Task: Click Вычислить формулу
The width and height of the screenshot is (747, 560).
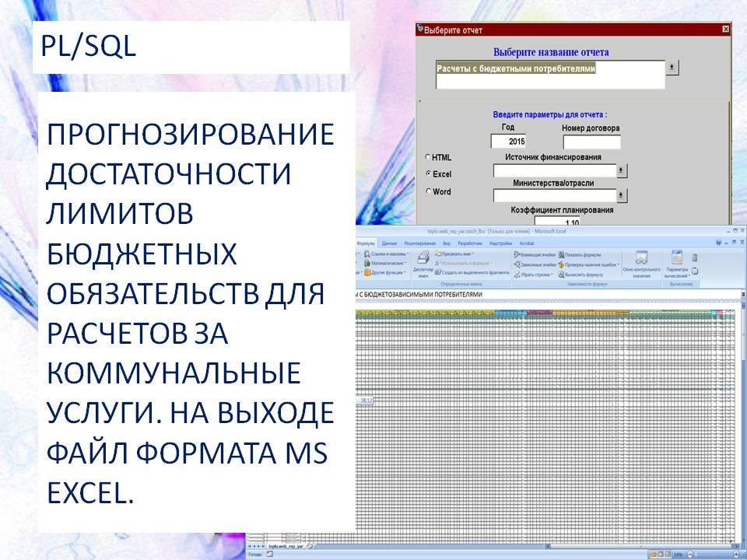Action: pyautogui.click(x=580, y=275)
